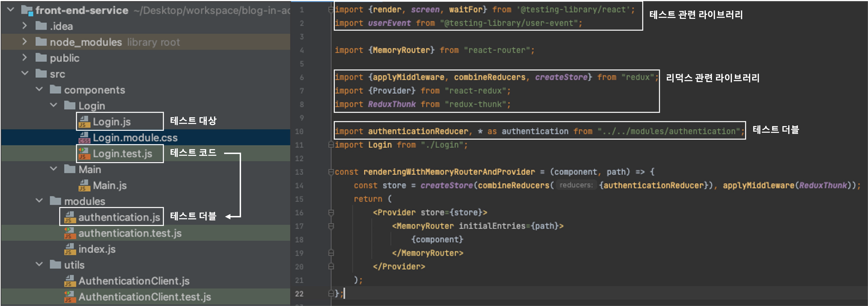Toggle fold marker at Provider line 16
The height and width of the screenshot is (306, 868).
(x=331, y=212)
